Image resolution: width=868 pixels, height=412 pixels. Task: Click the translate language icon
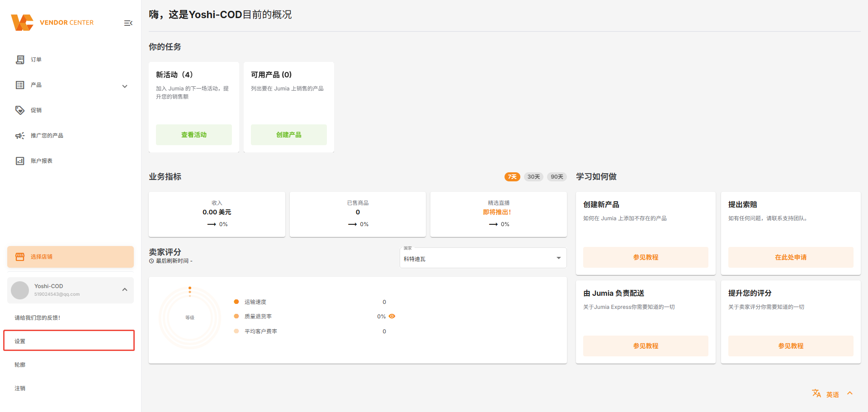click(816, 393)
